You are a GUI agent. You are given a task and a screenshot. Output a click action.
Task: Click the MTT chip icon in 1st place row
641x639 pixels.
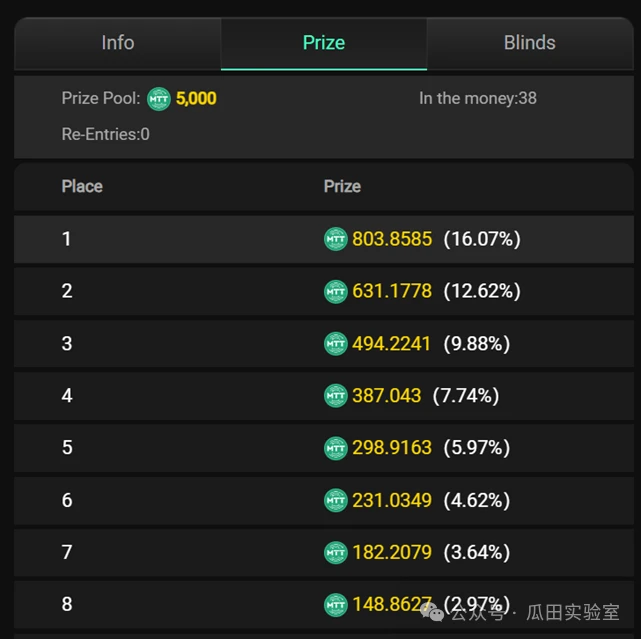[336, 239]
